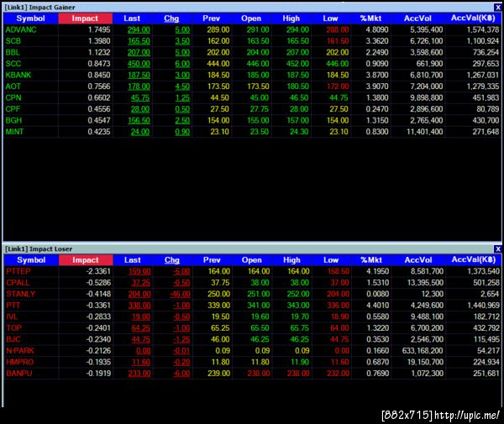Sort Impact Loser by AccVol column
This screenshot has height=424, width=504.
tap(418, 260)
